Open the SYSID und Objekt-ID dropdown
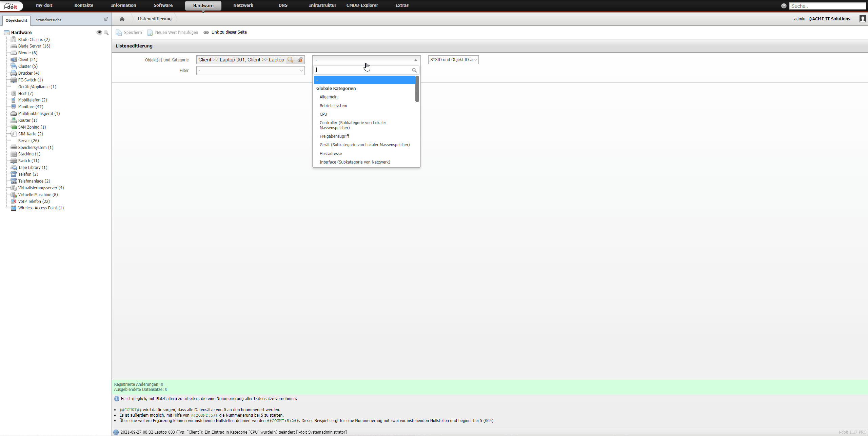This screenshot has width=868, height=436. (x=453, y=60)
